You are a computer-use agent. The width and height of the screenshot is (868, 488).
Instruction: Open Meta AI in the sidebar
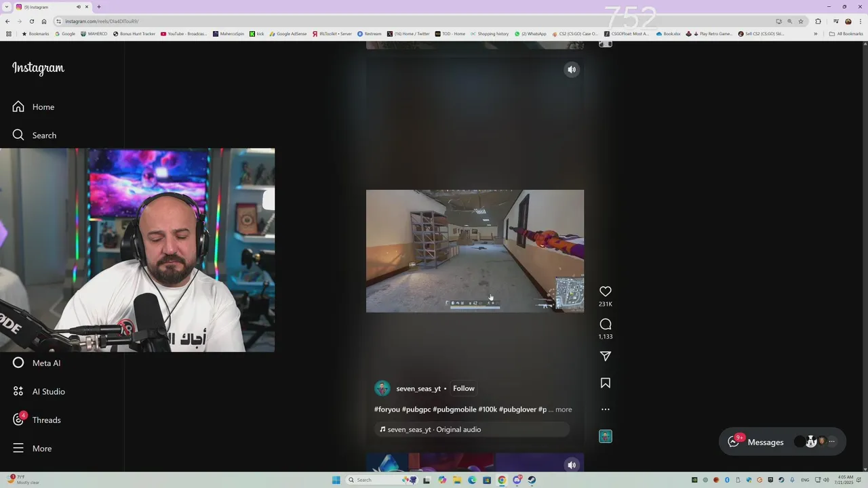click(37, 363)
